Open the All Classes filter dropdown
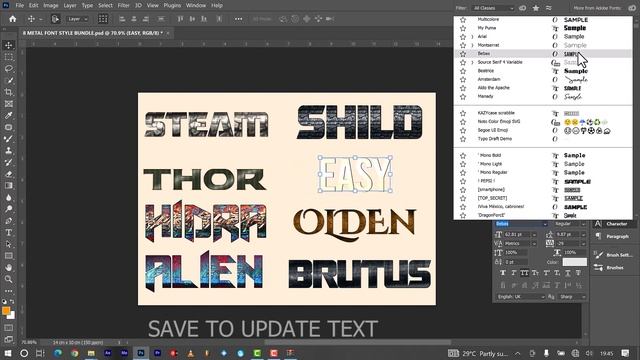 point(493,8)
